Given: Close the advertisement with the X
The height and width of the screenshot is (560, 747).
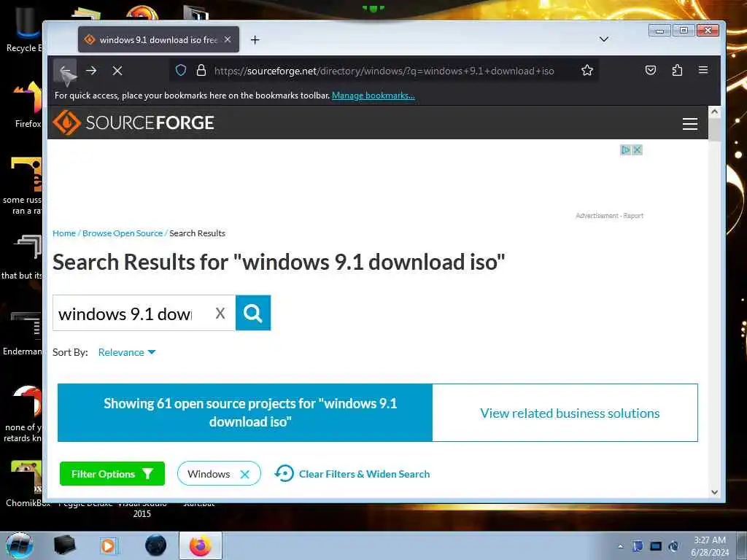Looking at the screenshot, I should (x=638, y=150).
